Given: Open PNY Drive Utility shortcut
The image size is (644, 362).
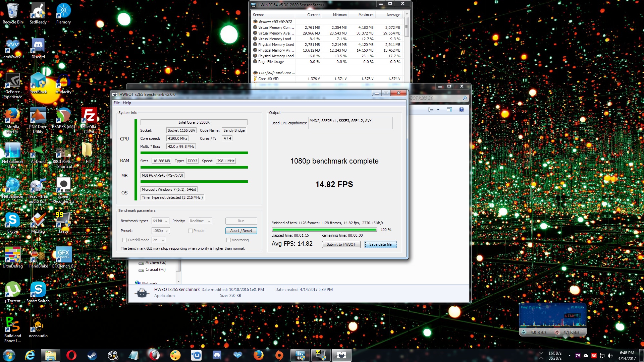Looking at the screenshot, I should pos(38,121).
